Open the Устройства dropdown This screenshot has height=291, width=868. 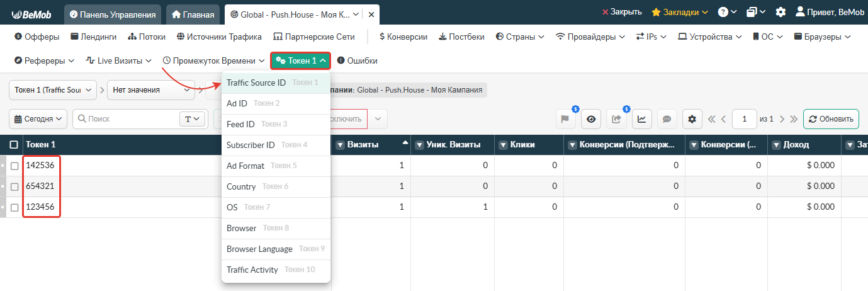709,37
